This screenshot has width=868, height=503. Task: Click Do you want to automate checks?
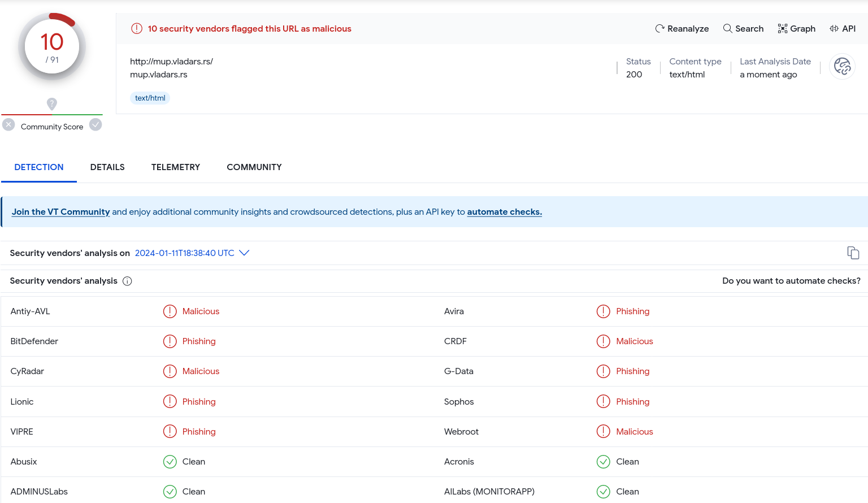791,281
